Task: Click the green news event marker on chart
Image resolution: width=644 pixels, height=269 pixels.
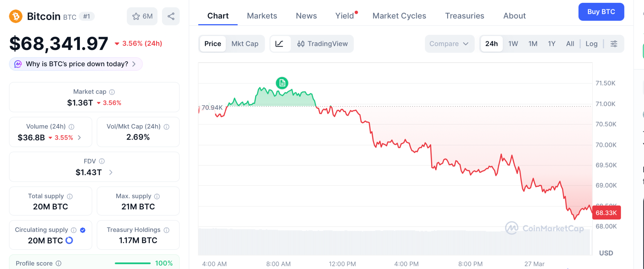Action: point(282,83)
